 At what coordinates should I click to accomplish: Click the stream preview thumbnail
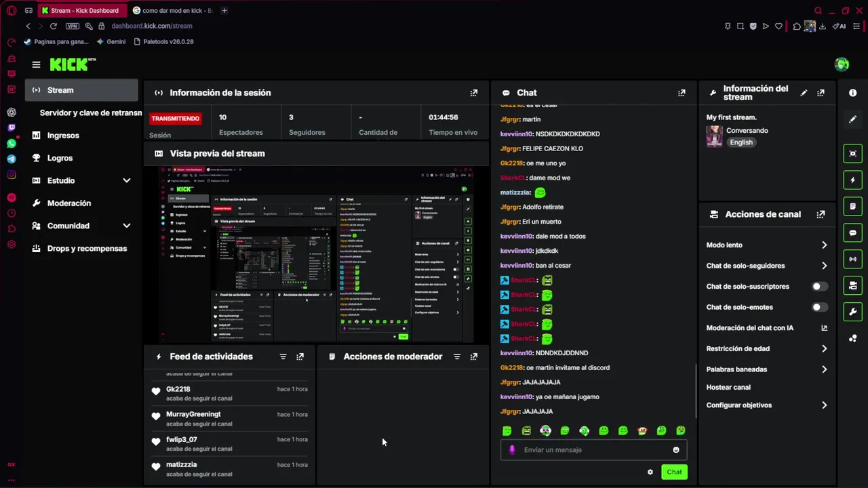click(x=316, y=254)
